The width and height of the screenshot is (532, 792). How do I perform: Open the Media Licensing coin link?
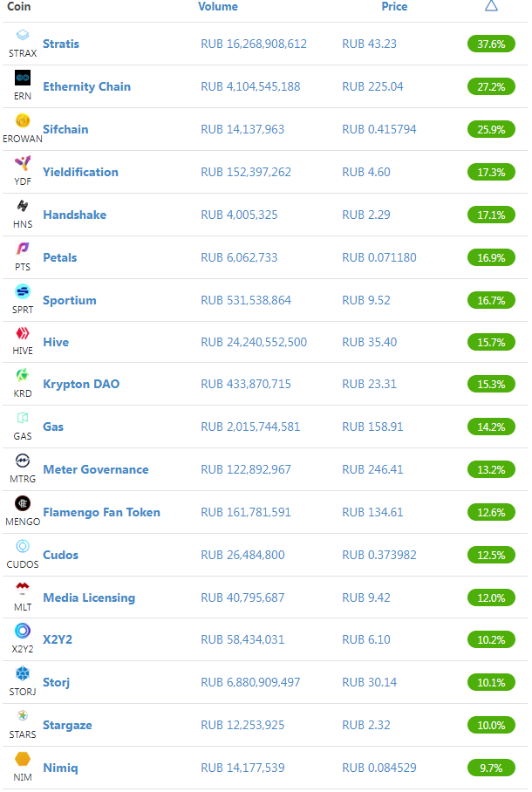pos(89,597)
